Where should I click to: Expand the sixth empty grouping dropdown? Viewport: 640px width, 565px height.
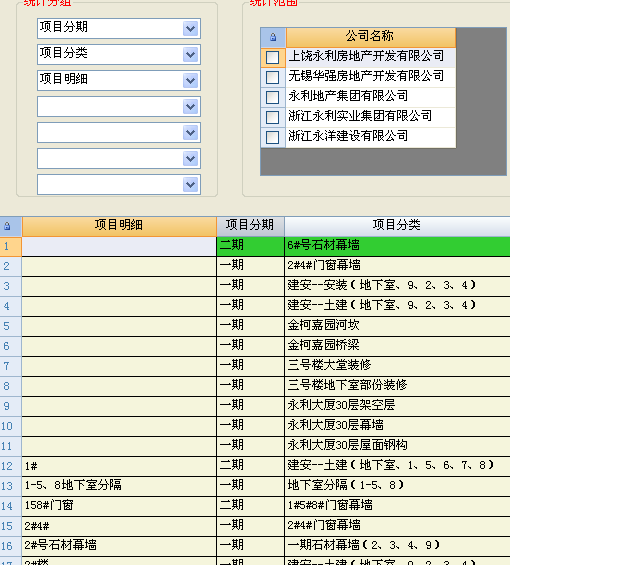191,159
